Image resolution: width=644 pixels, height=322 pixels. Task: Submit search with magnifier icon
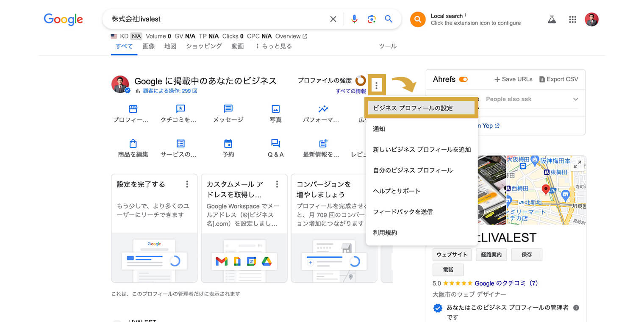pos(389,19)
